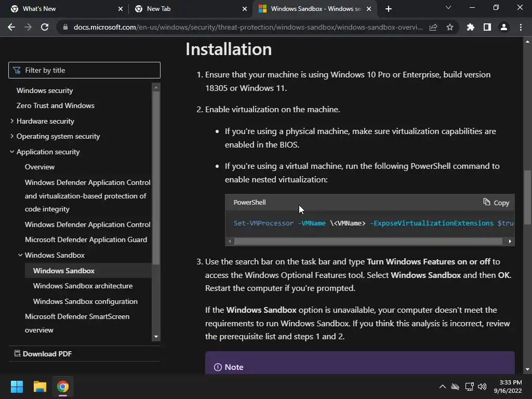Open single-line Windows Defender Application Control item

(87, 224)
